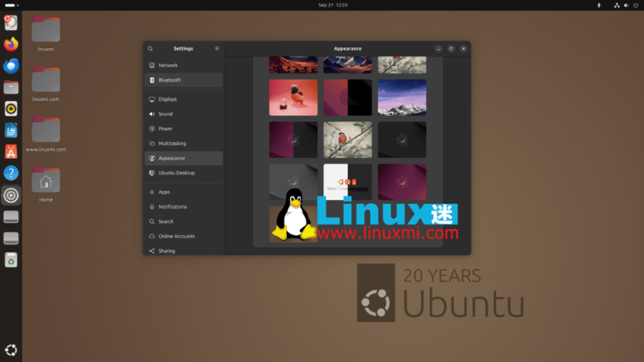The width and height of the screenshot is (644, 362).
Task: Launch Firefox from the dock
Action: point(11,44)
